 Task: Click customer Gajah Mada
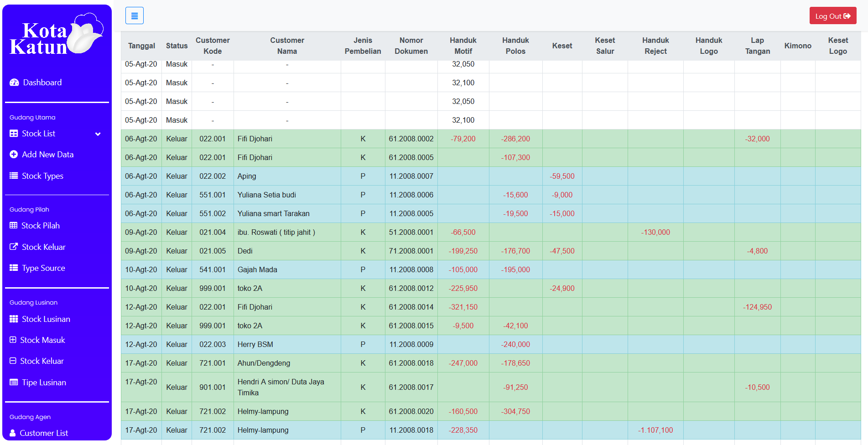tap(257, 269)
